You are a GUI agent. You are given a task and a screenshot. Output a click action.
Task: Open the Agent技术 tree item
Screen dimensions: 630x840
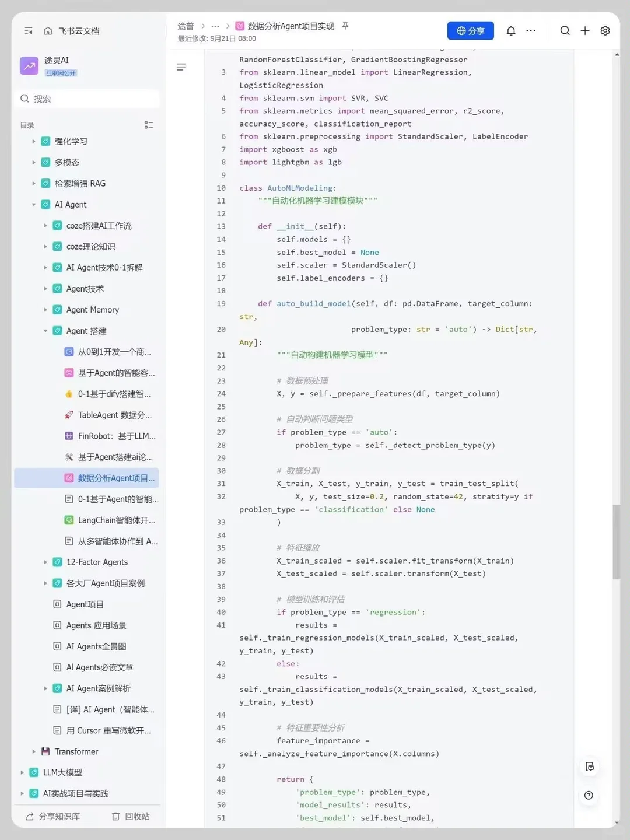pyautogui.click(x=86, y=289)
